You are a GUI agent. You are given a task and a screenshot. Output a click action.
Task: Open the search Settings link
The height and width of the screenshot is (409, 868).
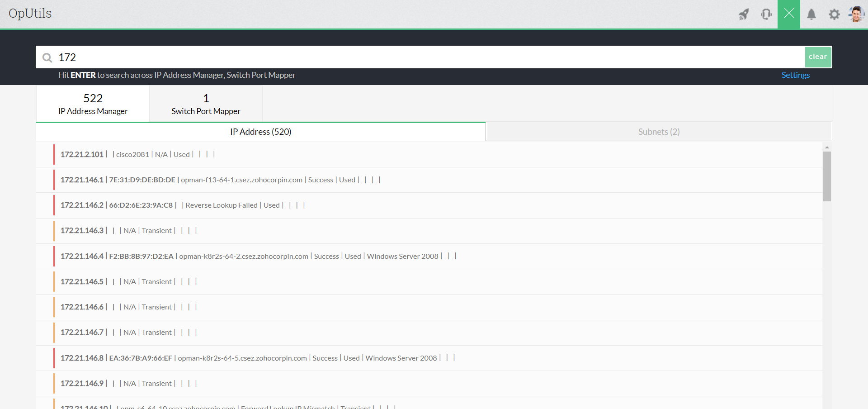[795, 75]
